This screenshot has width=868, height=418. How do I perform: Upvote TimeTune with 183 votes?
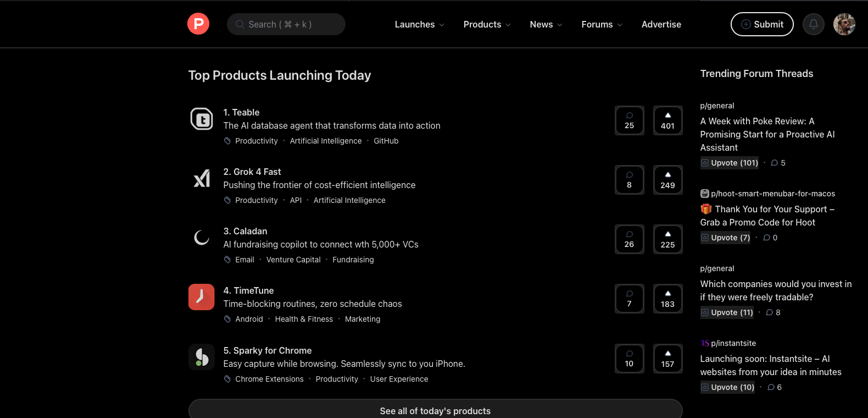pos(668,299)
